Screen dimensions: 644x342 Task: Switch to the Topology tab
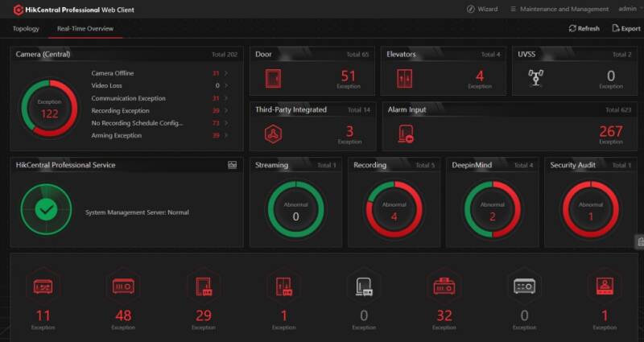point(26,29)
